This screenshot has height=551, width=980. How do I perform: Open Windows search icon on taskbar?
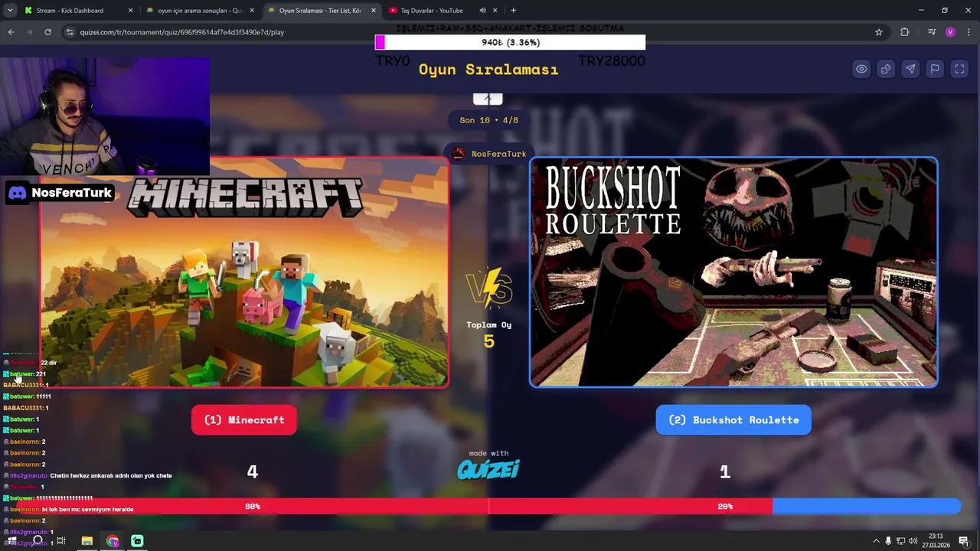tap(37, 541)
